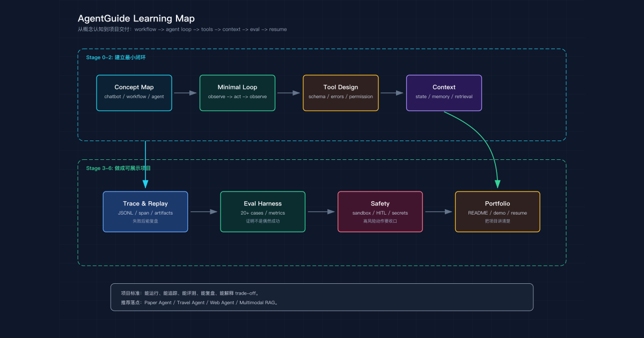Select the workflow-to-resume subtitle line under the title
The image size is (644, 338).
point(182,30)
